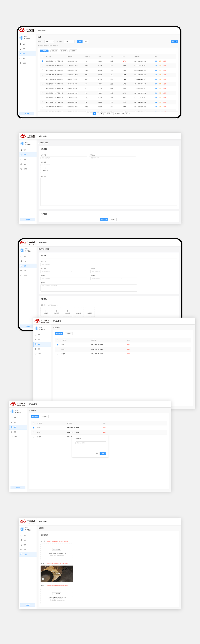
Task: Click the 分类管理 button on the product page
Action: [x=174, y=41]
